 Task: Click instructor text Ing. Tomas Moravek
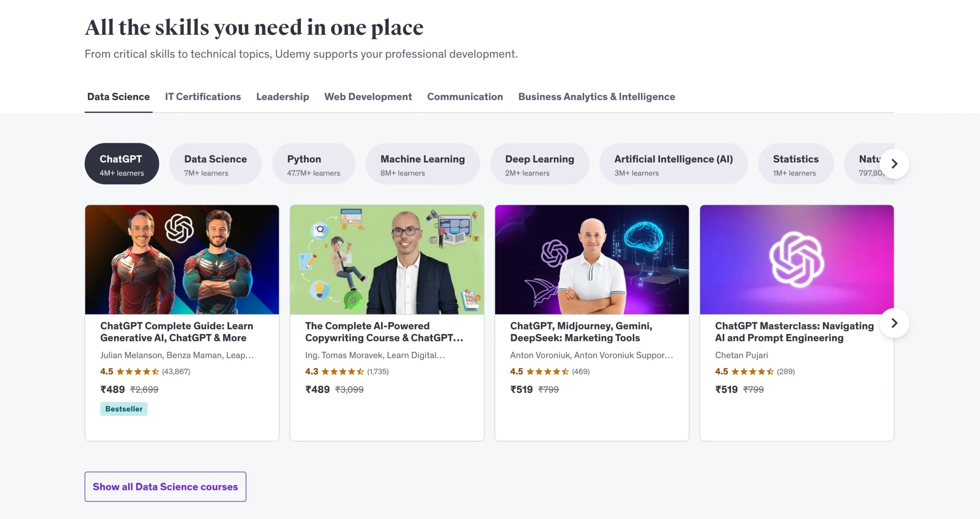coord(375,355)
